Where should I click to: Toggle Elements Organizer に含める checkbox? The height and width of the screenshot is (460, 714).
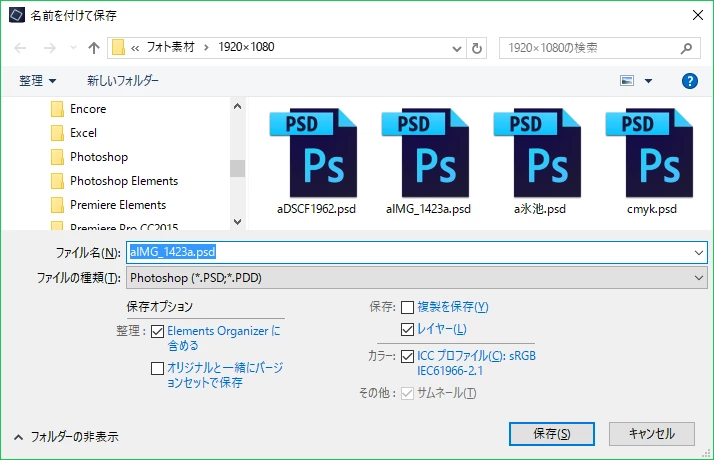pyautogui.click(x=157, y=331)
